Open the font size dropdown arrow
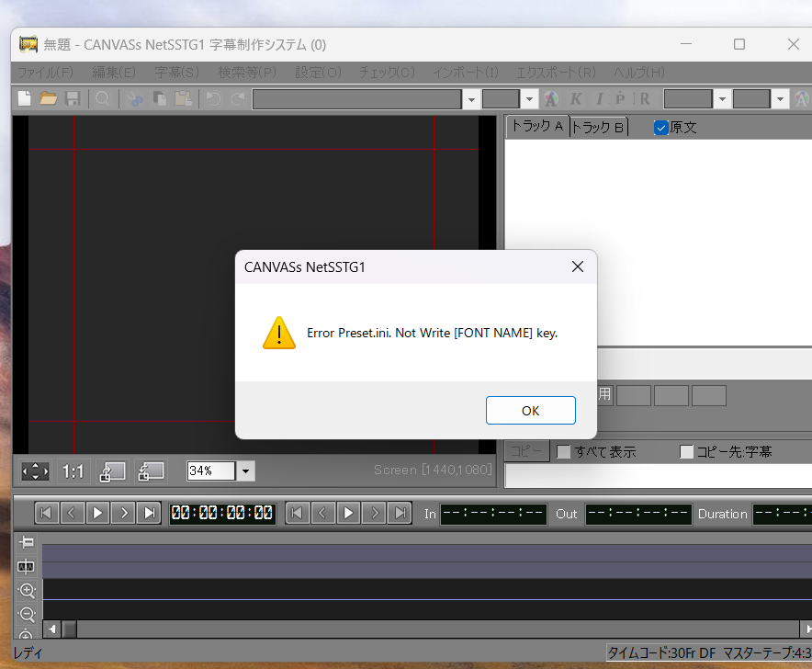 [529, 99]
